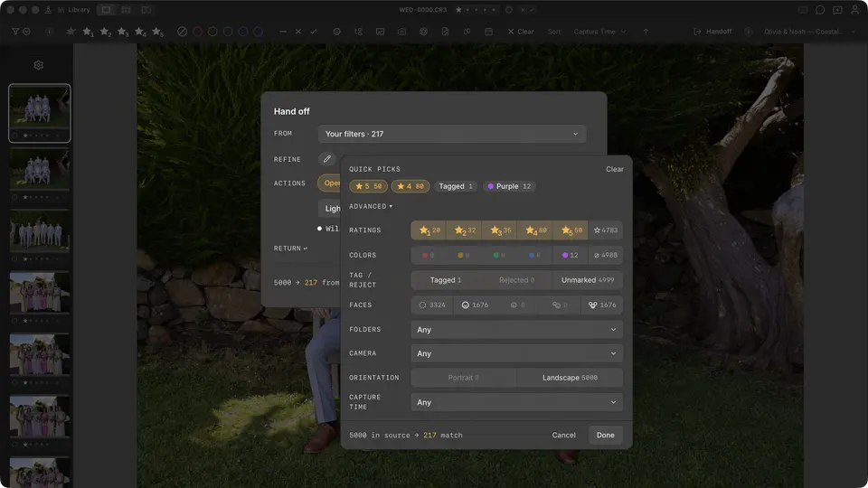868x488 pixels.
Task: Click the 2-star rating icon in top toolbar
Action: click(x=105, y=32)
